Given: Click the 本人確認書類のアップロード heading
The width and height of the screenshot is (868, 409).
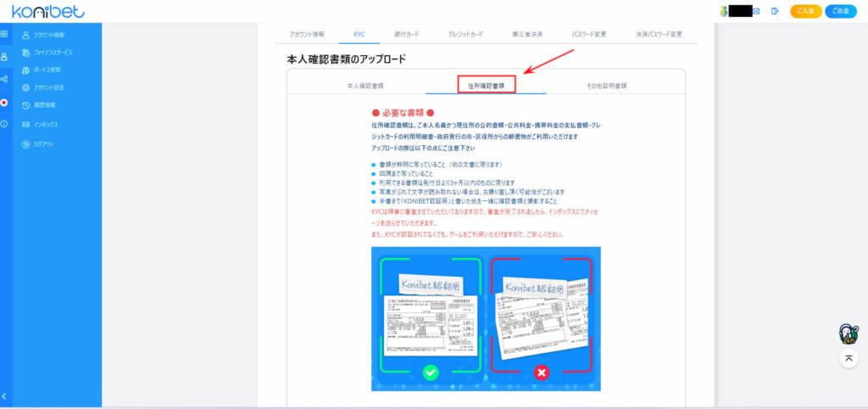Looking at the screenshot, I should coord(347,59).
